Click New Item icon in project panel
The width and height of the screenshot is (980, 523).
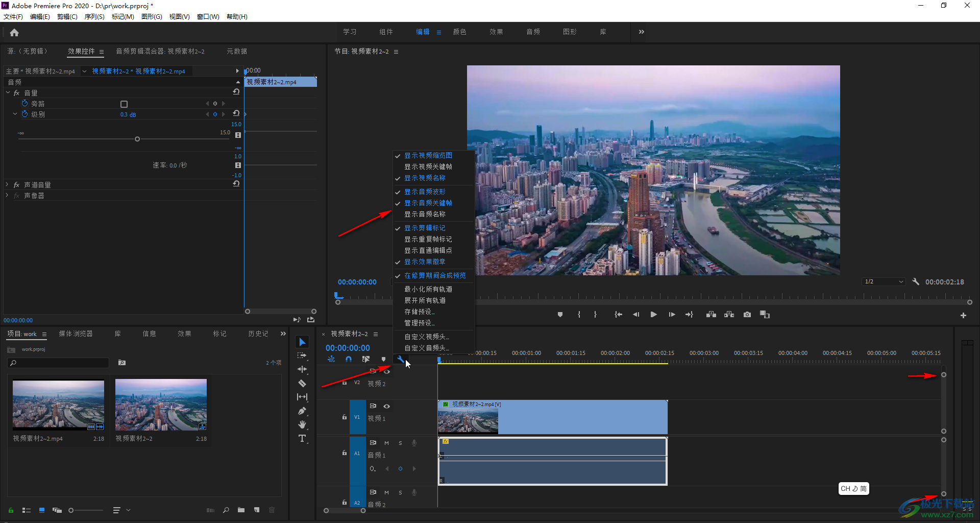click(257, 510)
